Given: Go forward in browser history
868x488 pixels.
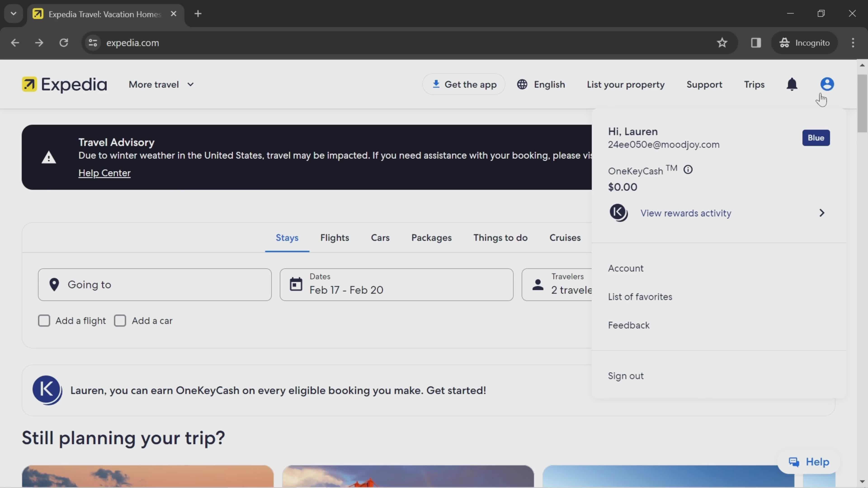Looking at the screenshot, I should point(39,43).
